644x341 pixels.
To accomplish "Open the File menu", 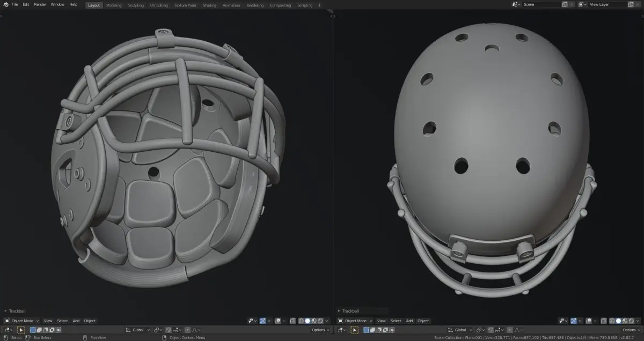I will click(14, 4).
